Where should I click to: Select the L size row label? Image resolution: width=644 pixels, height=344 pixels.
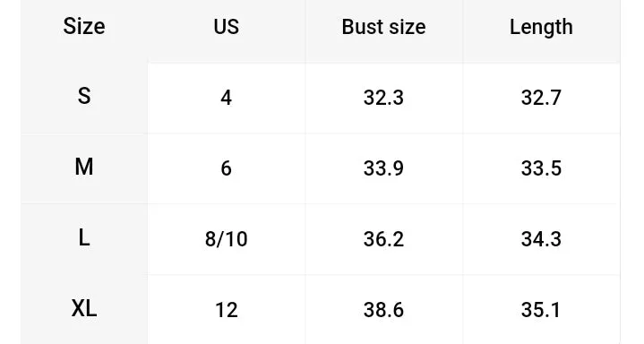tap(84, 238)
